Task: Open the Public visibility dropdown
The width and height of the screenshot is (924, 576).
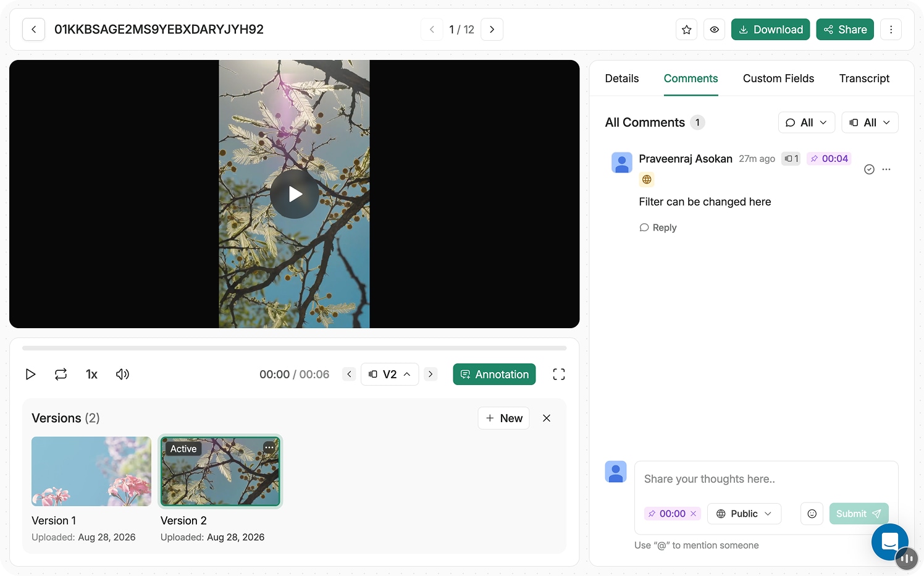Action: (744, 514)
